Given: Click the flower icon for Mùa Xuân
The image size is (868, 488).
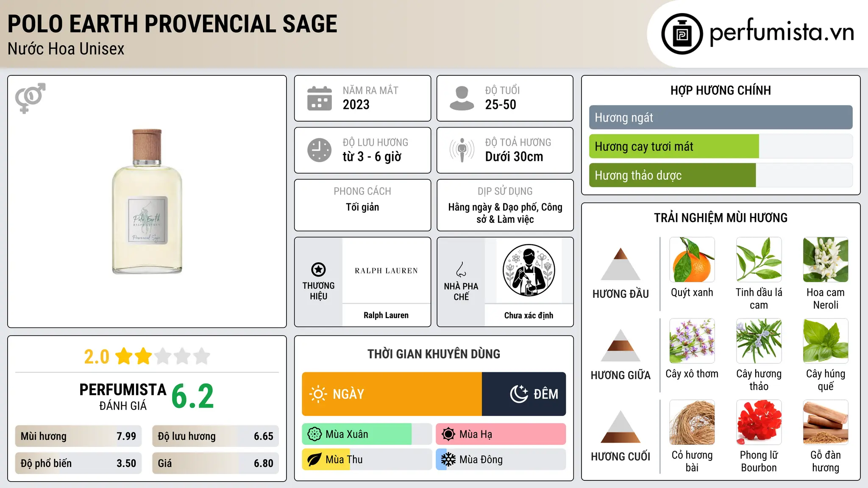Looking at the screenshot, I should [314, 434].
